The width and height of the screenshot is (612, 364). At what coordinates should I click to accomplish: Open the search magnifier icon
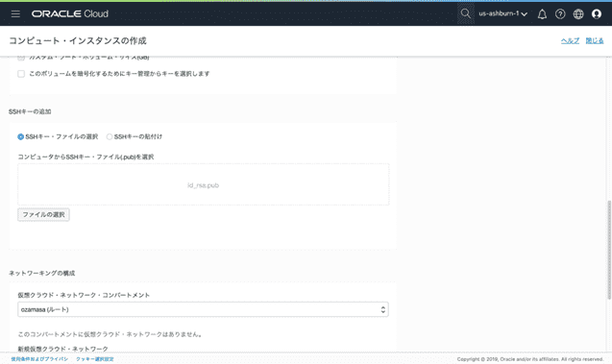click(x=465, y=13)
